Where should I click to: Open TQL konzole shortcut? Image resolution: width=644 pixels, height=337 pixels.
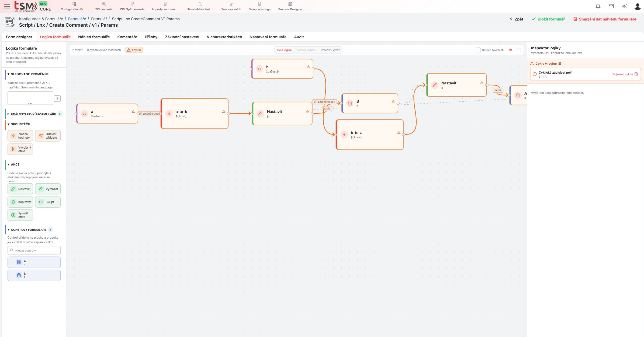(104, 6)
